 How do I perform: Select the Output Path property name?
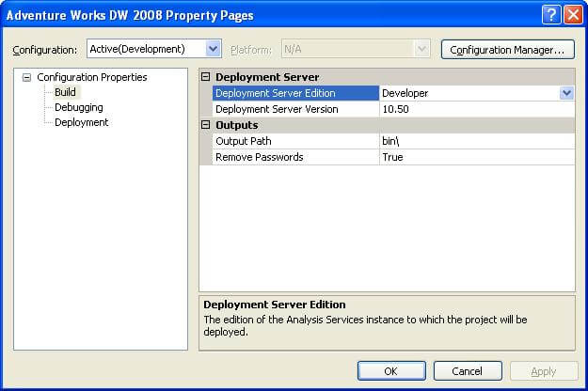[295, 141]
